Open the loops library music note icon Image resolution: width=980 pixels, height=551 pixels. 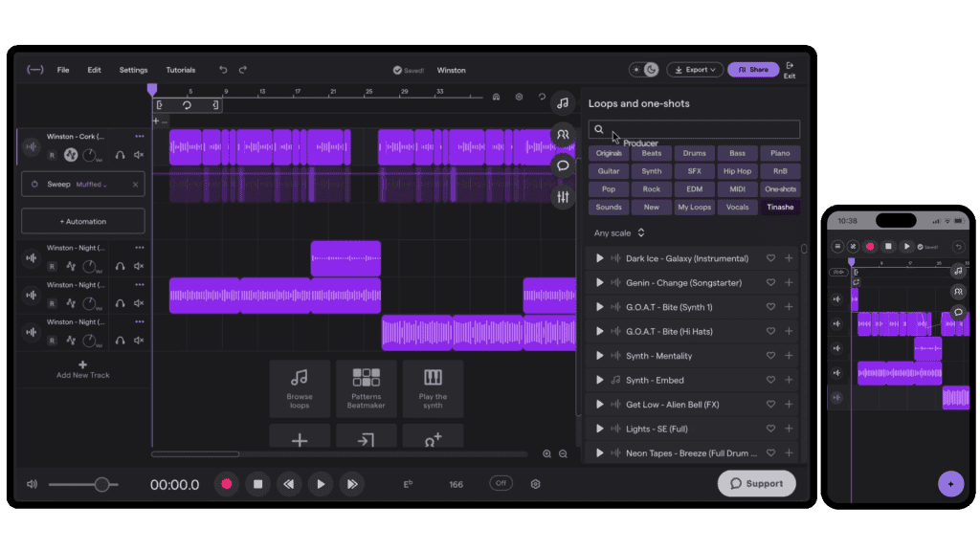click(x=563, y=103)
